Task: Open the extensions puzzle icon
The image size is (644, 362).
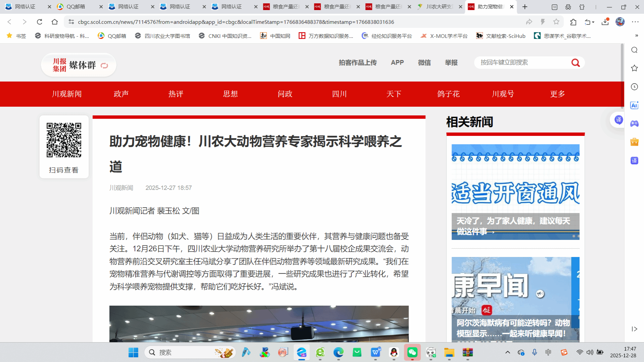Action: (x=573, y=22)
